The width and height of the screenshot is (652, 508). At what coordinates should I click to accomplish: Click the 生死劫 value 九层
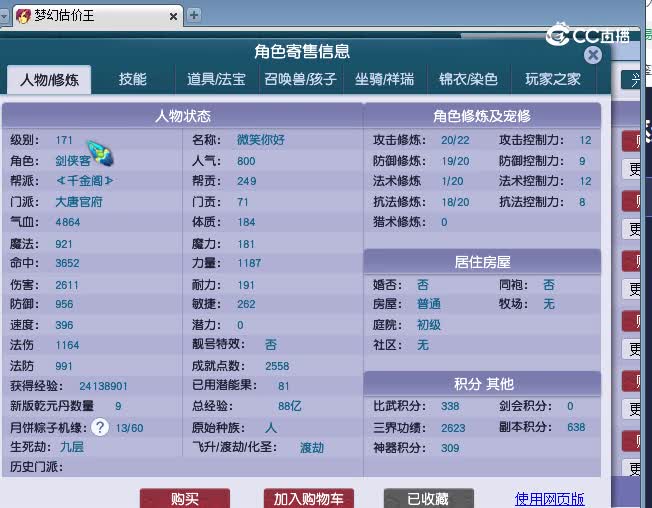tap(72, 447)
